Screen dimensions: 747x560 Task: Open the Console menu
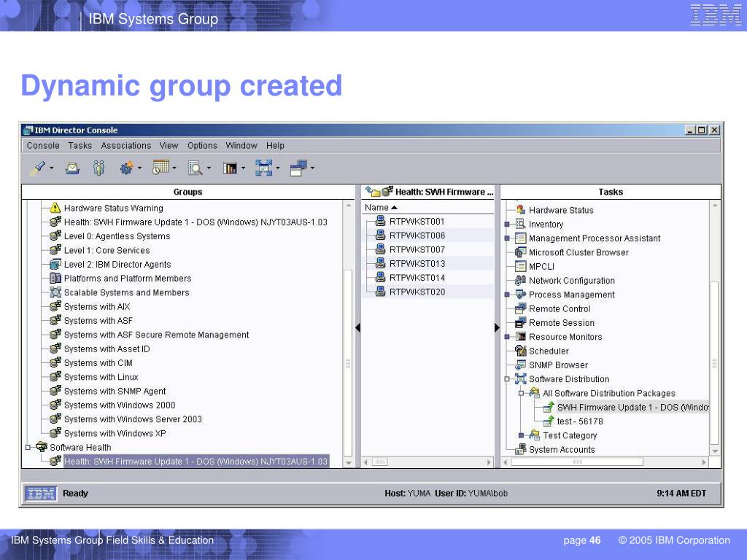point(43,145)
